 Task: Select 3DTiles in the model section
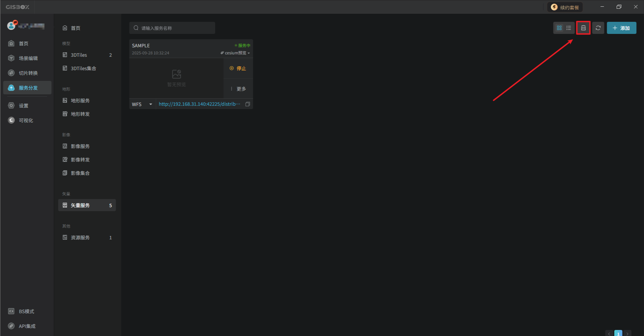pos(79,55)
